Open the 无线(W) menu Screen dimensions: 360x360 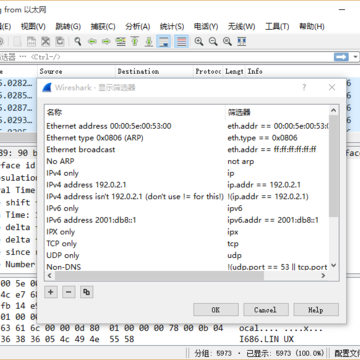242,26
